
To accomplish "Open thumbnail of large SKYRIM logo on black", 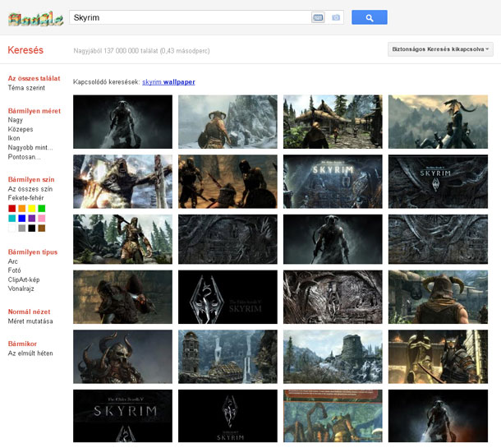I will coord(122,416).
